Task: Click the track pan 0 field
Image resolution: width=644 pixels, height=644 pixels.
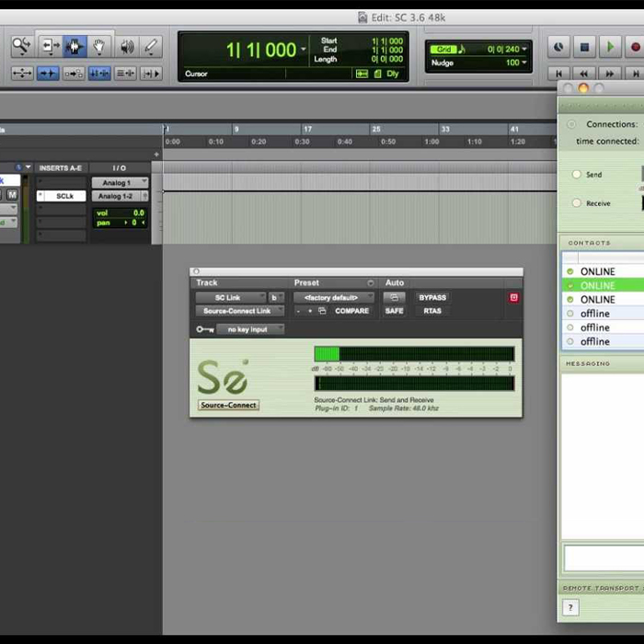Action: click(x=120, y=223)
